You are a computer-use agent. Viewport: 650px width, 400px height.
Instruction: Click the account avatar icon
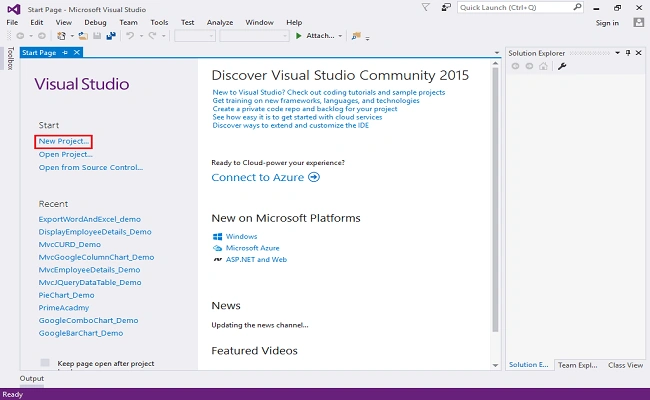(x=639, y=22)
